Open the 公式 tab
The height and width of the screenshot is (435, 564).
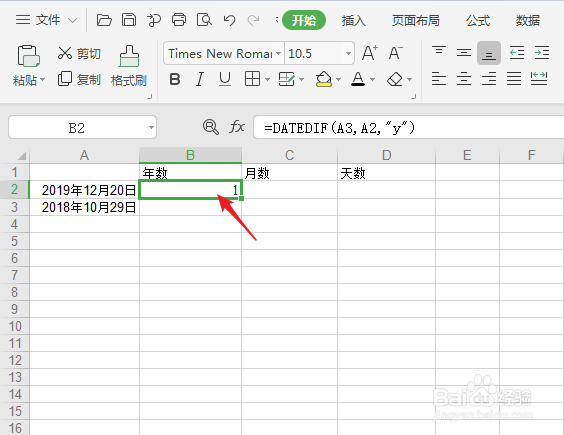[x=478, y=21]
